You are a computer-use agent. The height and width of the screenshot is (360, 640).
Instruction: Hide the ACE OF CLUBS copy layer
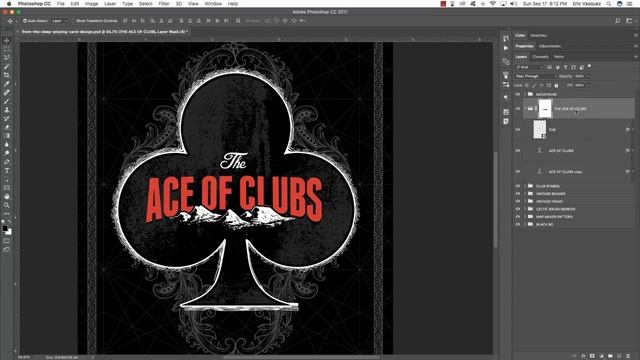coord(518,172)
